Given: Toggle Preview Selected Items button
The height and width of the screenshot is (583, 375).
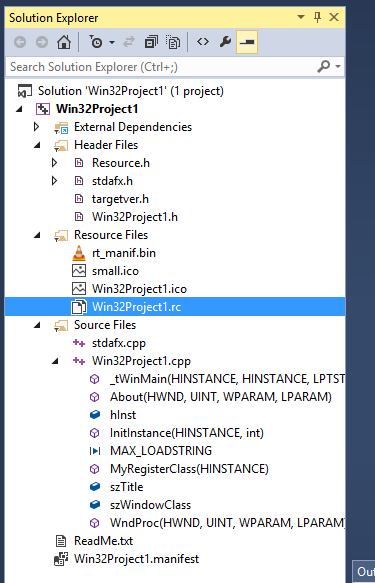Looking at the screenshot, I should (x=247, y=42).
